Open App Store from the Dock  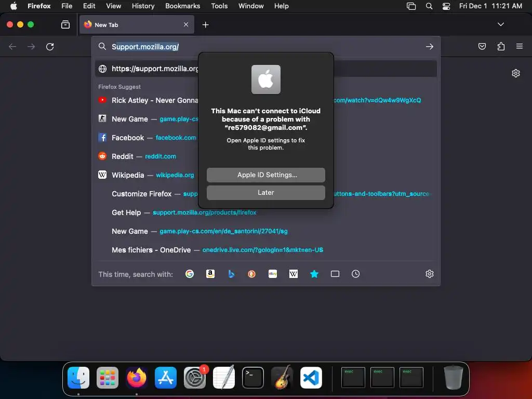pyautogui.click(x=166, y=378)
